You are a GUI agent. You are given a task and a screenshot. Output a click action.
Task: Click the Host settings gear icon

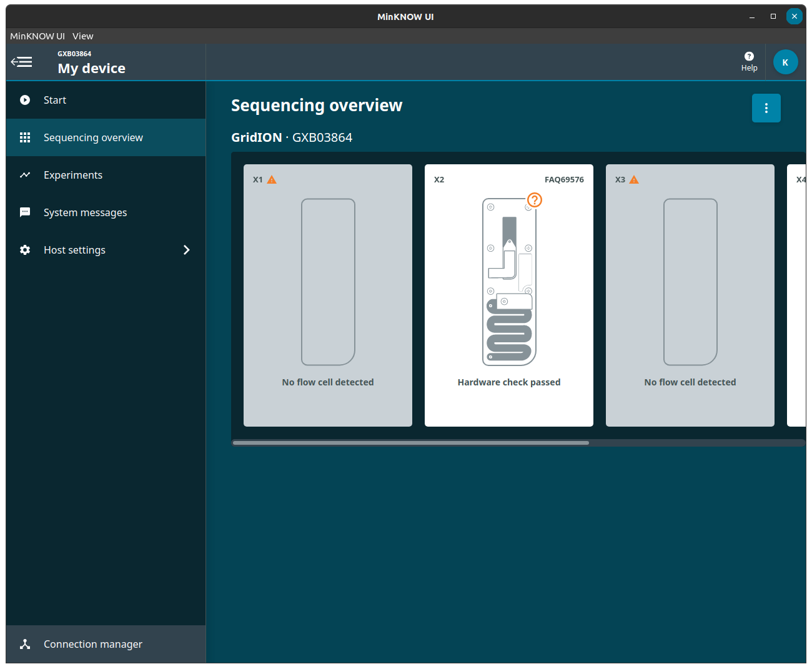25,250
